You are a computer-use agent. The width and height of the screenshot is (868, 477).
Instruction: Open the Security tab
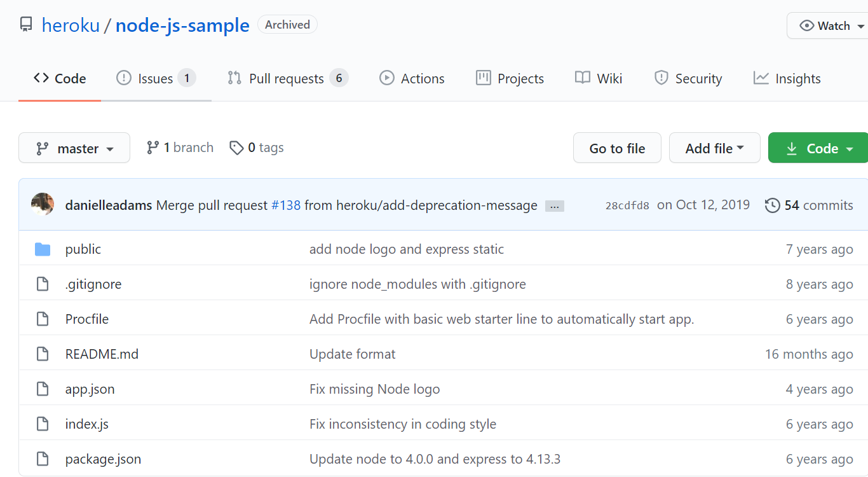point(688,79)
